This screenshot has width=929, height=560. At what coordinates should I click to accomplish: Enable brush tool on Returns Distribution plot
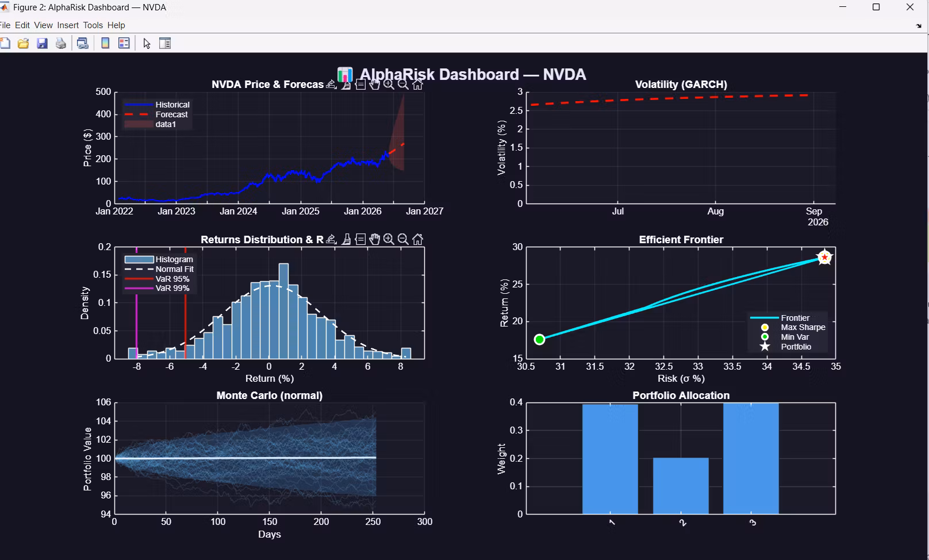[x=346, y=239]
